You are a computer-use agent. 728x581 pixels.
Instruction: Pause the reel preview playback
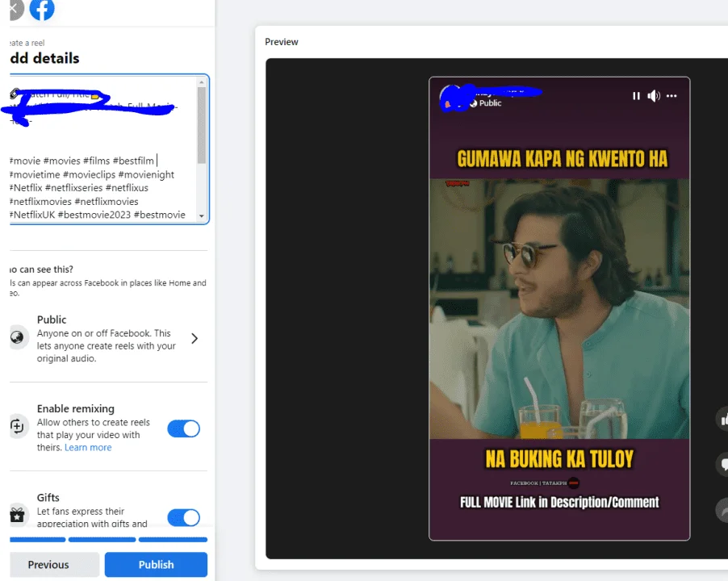[636, 96]
